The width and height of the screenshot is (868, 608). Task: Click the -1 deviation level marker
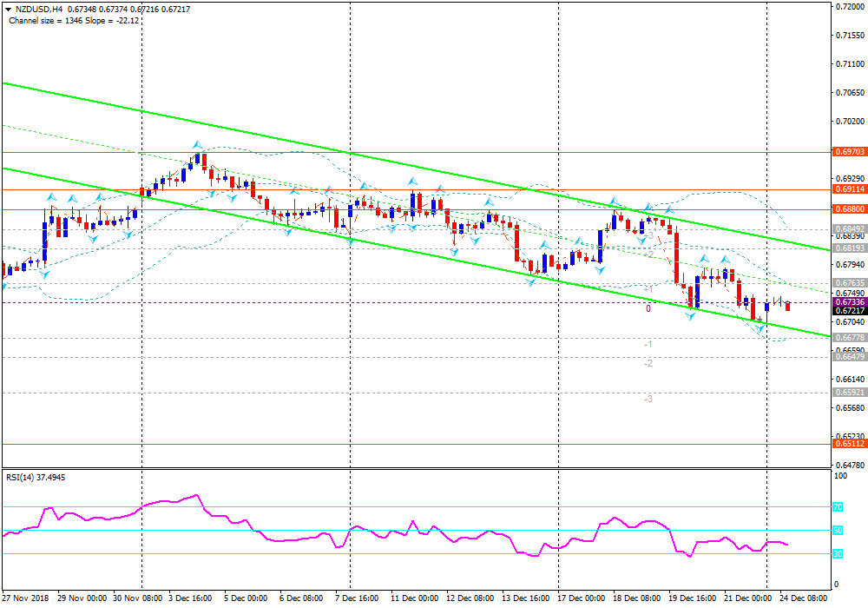pos(648,345)
